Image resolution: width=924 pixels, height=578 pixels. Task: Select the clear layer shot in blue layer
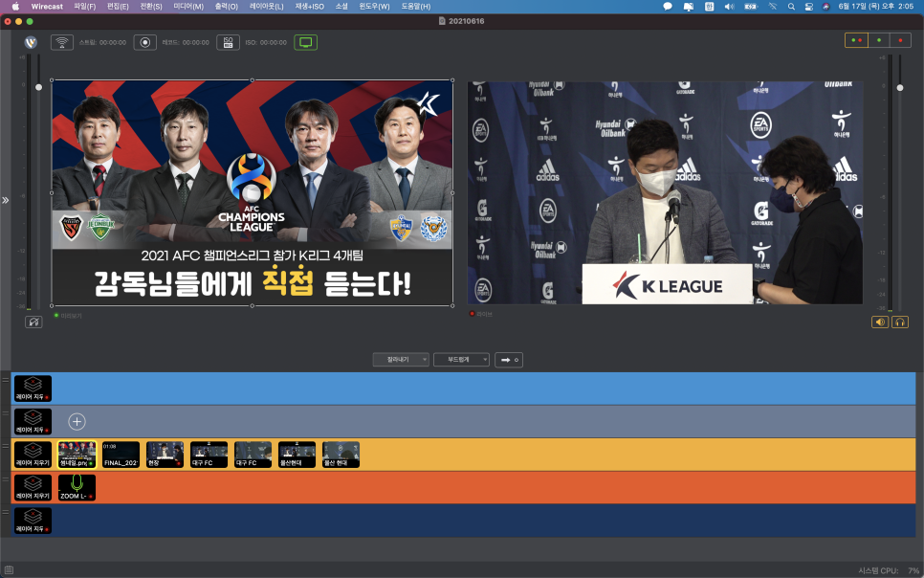(33, 389)
